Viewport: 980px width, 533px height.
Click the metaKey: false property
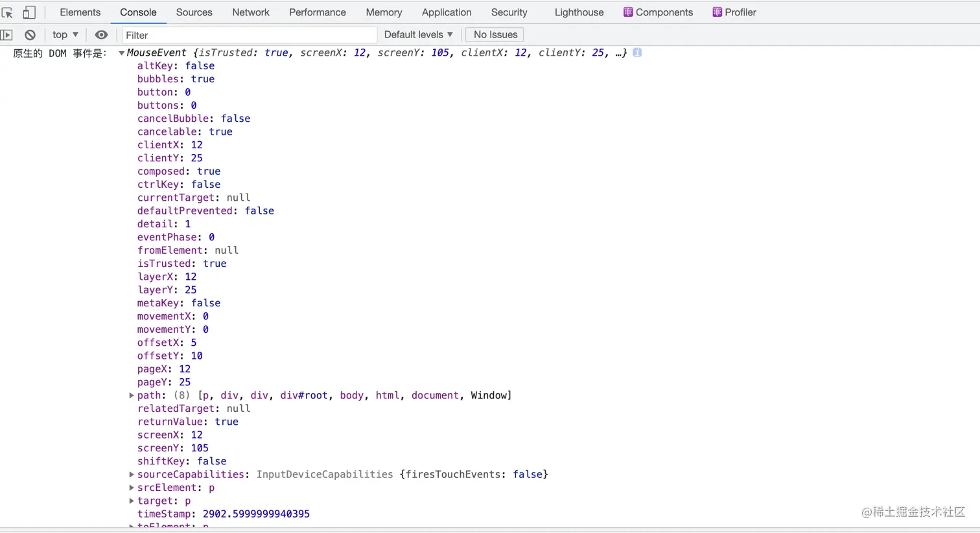pos(179,303)
